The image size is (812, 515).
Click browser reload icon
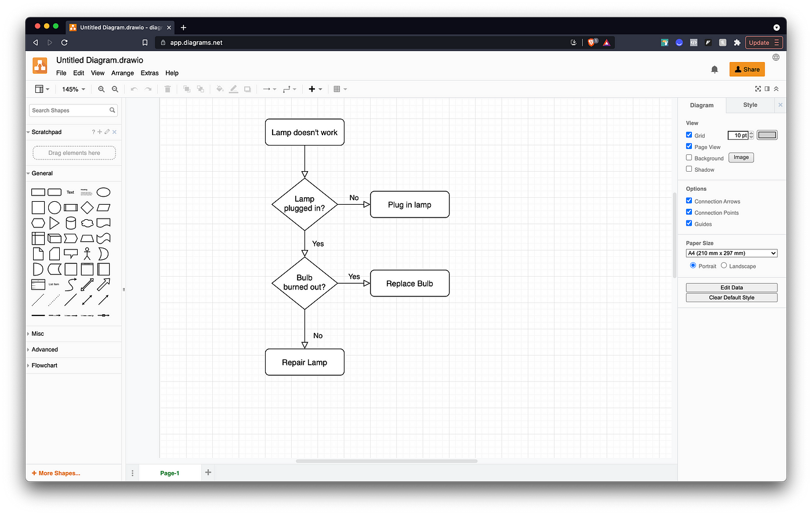64,42
